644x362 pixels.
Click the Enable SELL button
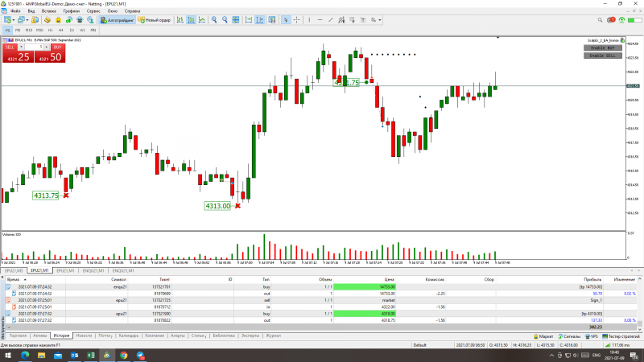pos(602,56)
